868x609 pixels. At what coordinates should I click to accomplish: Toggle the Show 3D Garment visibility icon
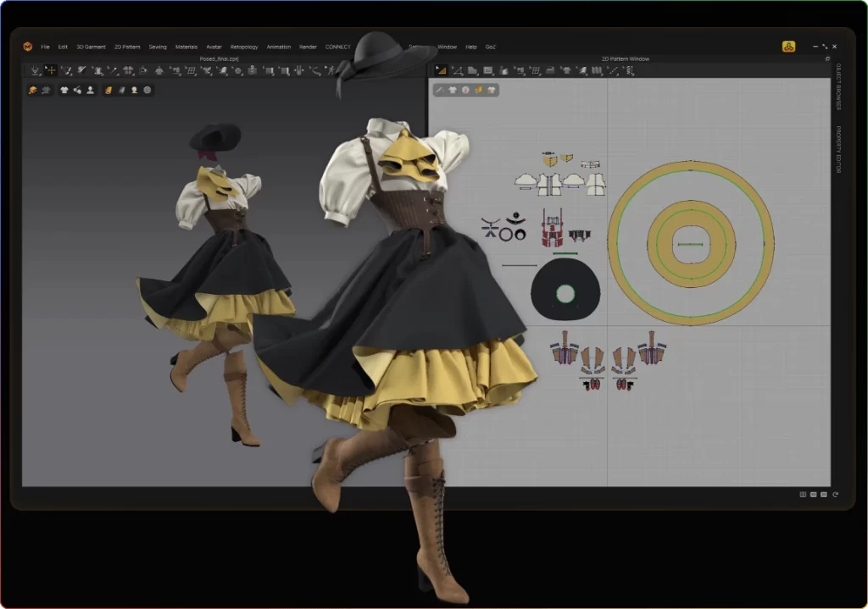[64, 90]
